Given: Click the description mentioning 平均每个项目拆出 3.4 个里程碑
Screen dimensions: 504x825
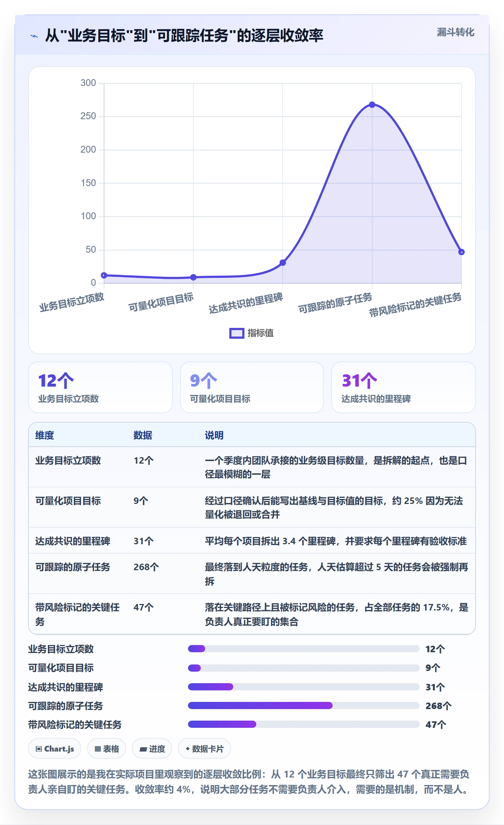Looking at the screenshot, I should point(336,541).
